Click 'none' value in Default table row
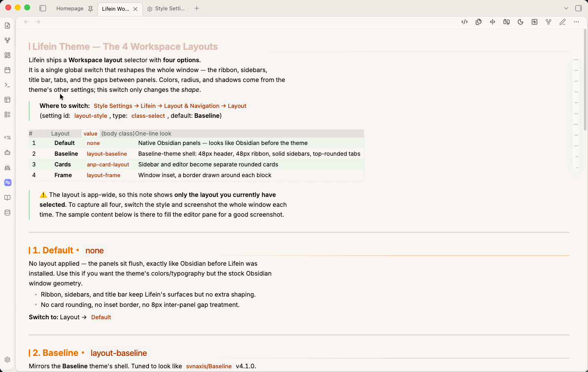The height and width of the screenshot is (372, 588). (93, 143)
